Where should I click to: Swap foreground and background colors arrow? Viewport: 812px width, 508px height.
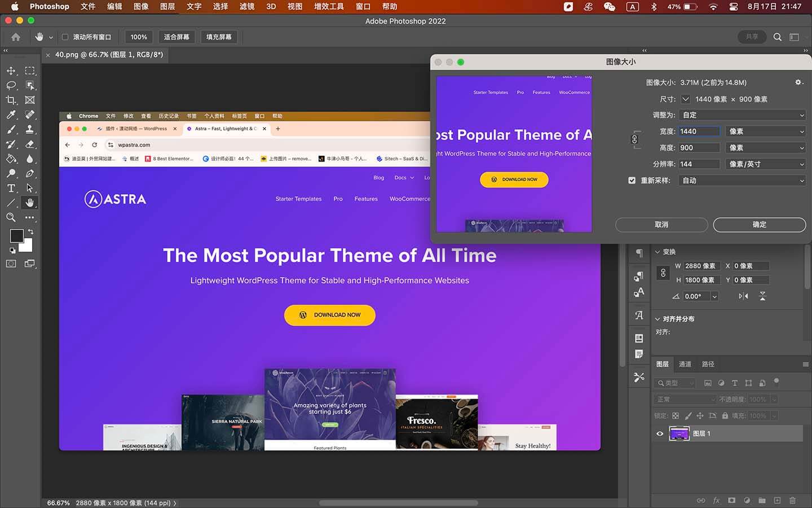(x=30, y=231)
